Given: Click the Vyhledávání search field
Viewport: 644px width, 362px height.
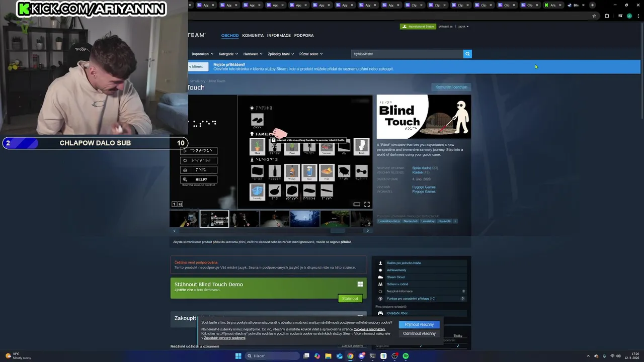Looking at the screenshot, I should 407,54.
